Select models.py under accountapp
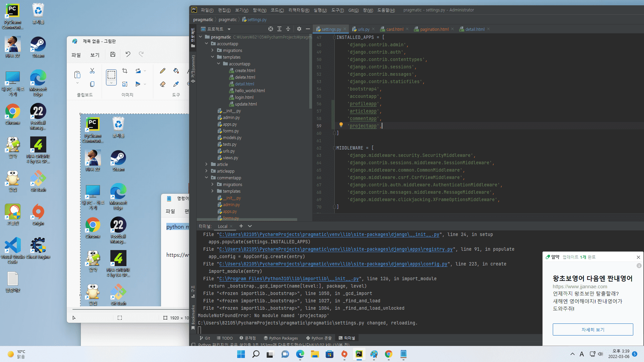This screenshot has width=644, height=362. pos(232,137)
